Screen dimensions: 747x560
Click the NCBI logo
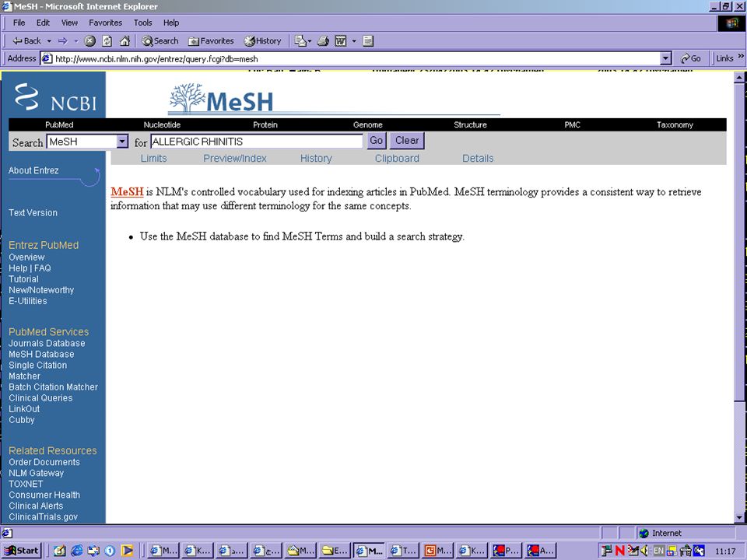[x=56, y=96]
